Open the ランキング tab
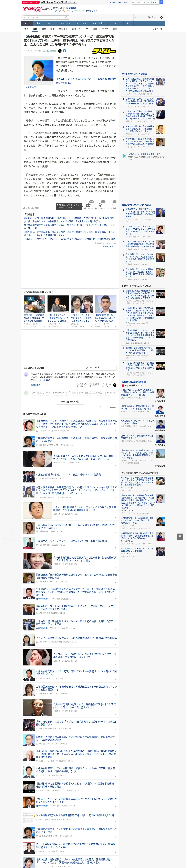Image resolution: width=186 pixels, height=868 pixels. click(115, 24)
